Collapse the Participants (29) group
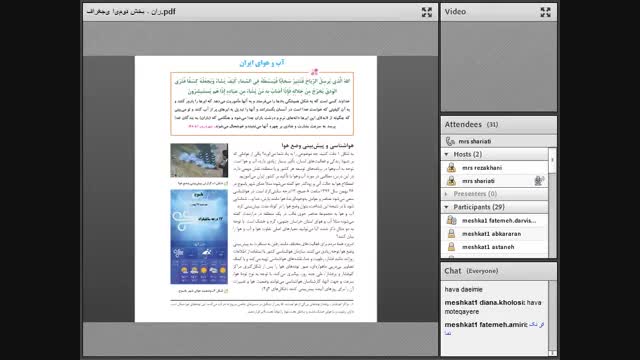 click(446, 207)
